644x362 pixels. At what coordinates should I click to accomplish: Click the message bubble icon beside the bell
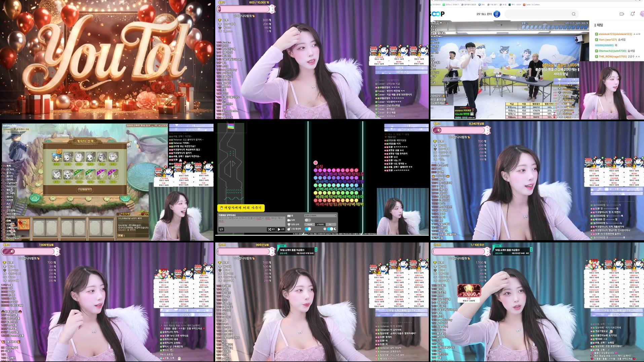click(622, 14)
